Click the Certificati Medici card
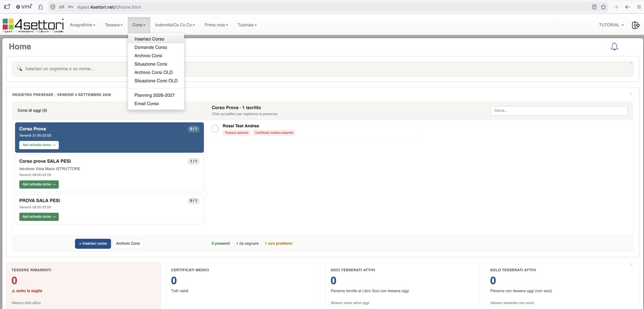Screen dimensions: 644x309 [243, 286]
